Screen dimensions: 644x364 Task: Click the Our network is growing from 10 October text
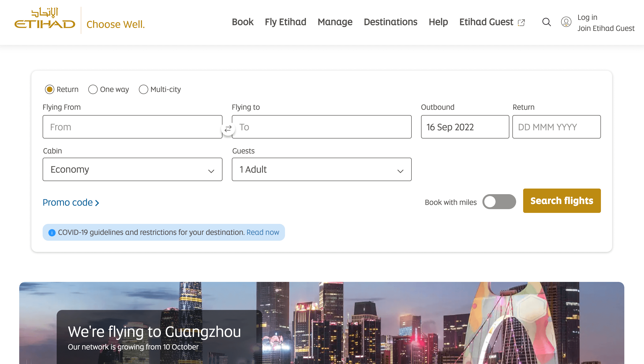click(x=133, y=347)
